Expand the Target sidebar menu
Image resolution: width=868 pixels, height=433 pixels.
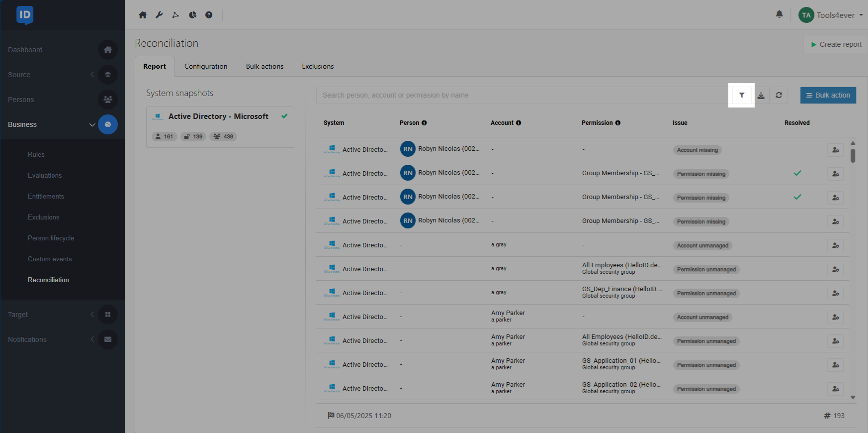92,315
